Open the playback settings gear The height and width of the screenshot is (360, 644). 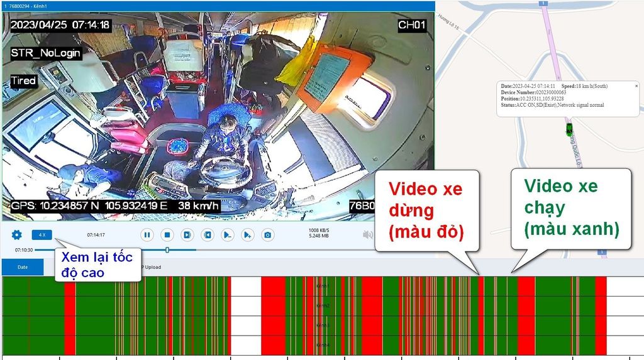tap(17, 235)
